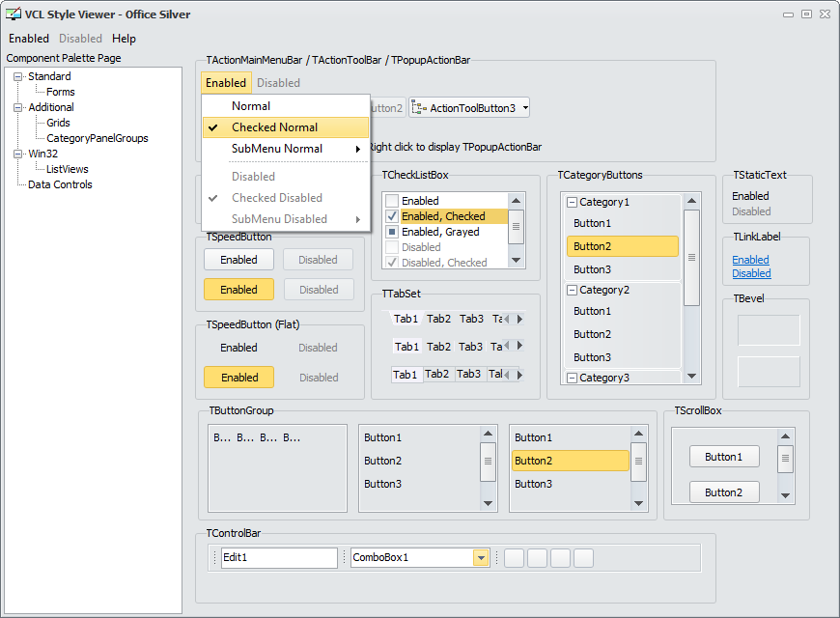Viewport: 840px width, 618px height.
Task: Click up arrow in the middle TButtonGroup list
Action: [x=488, y=434]
